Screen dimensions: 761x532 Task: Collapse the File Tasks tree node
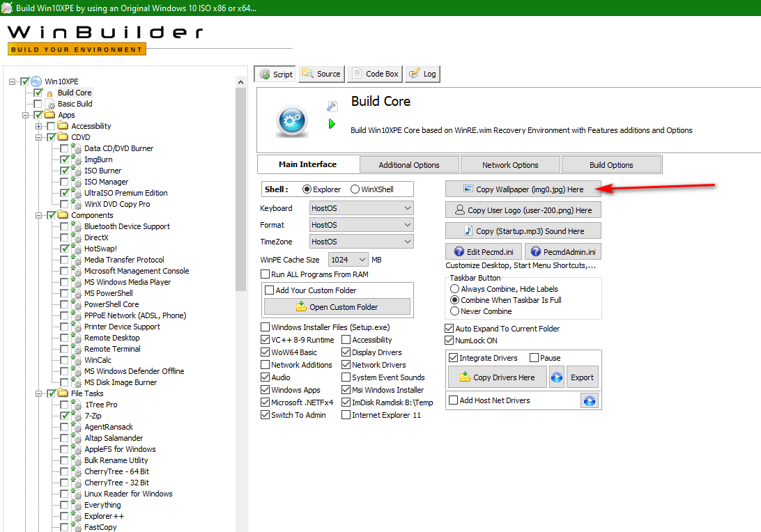(38, 393)
